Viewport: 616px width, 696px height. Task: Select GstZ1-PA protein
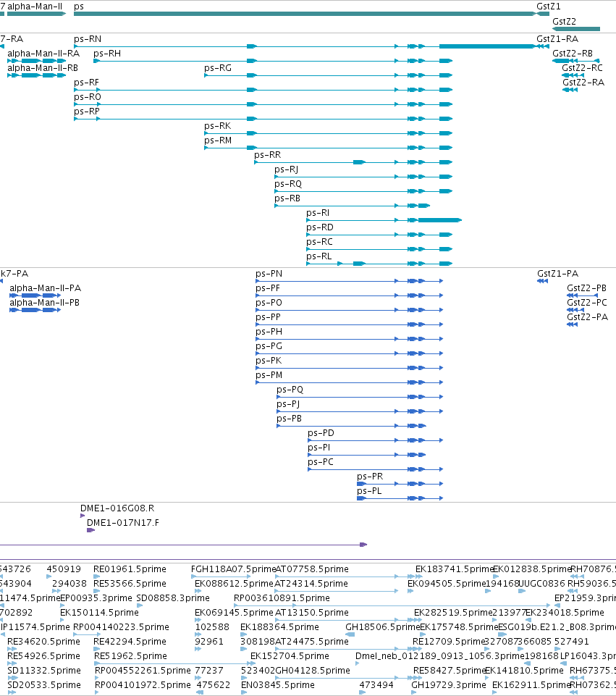(x=542, y=281)
